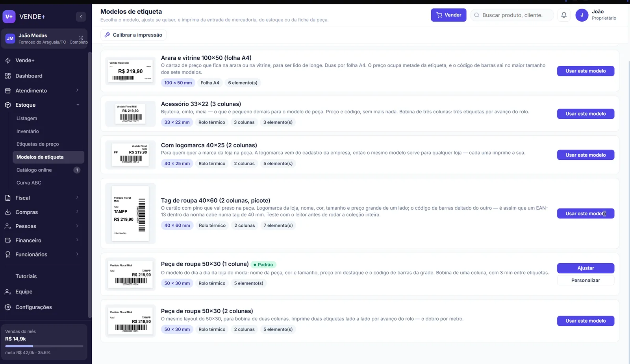This screenshot has width=630, height=364.
Task: Click the Financeiro wallet icon
Action: coord(8,240)
